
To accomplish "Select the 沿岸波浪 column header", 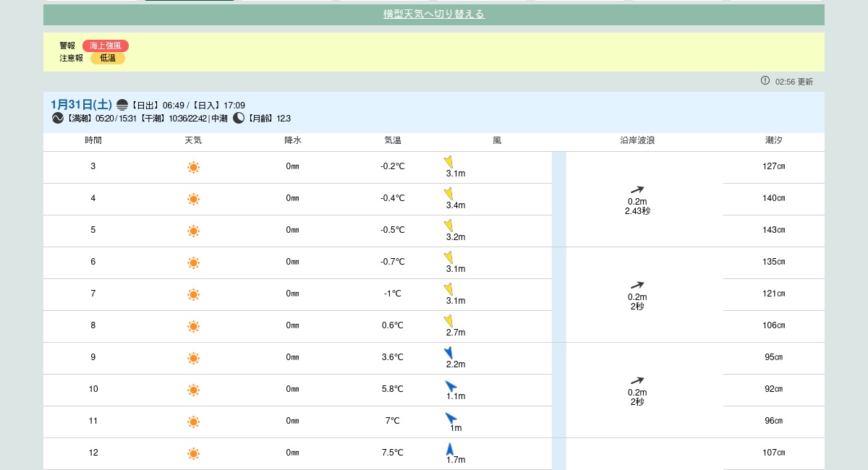I will click(637, 140).
